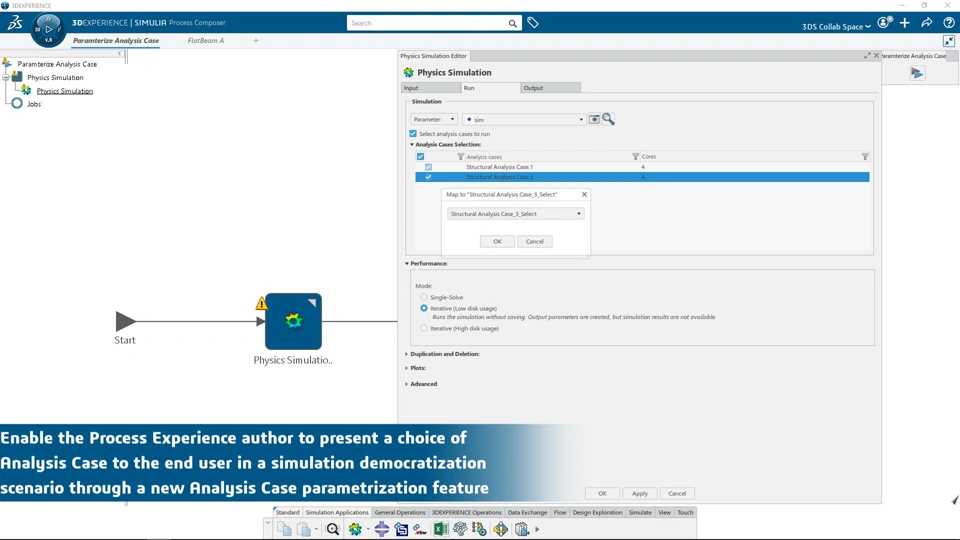Select Iterative (Low disk usage) radio button
The image size is (960, 540).
pos(424,308)
